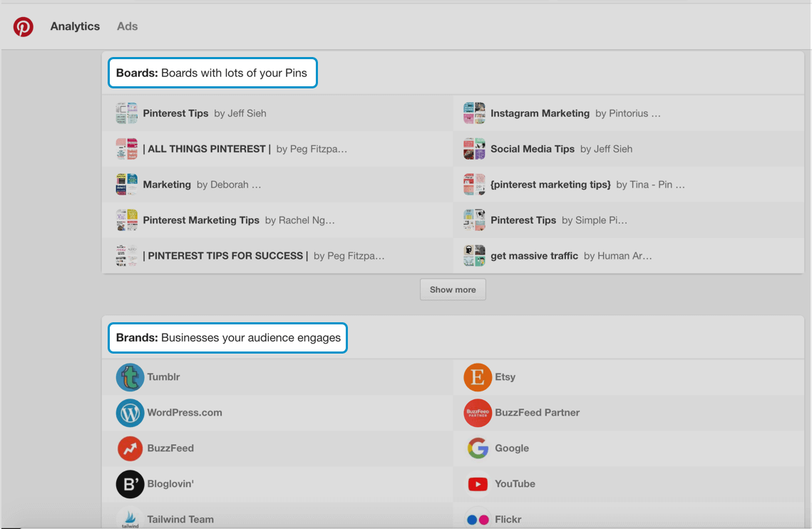
Task: Click the get massive traffic board thumbnail
Action: click(x=473, y=255)
